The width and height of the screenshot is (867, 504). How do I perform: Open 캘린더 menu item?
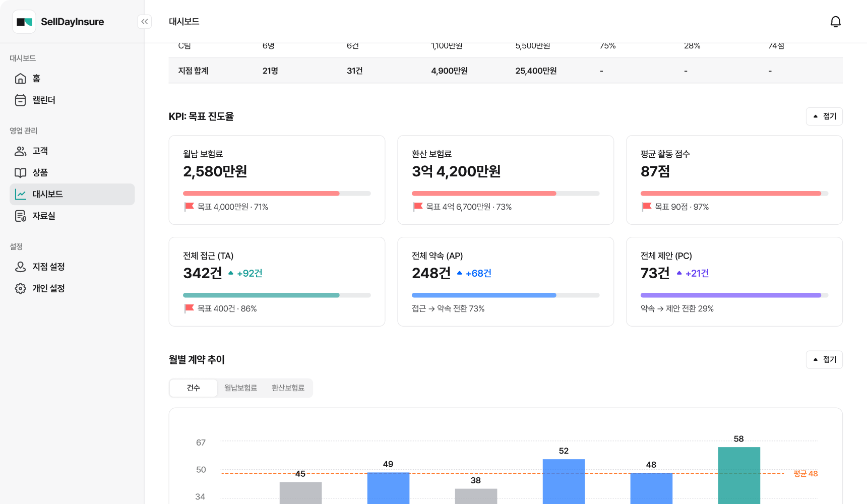coord(72,100)
